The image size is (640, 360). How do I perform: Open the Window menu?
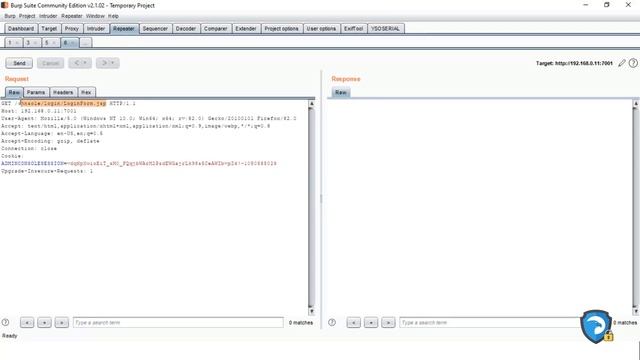95,16
